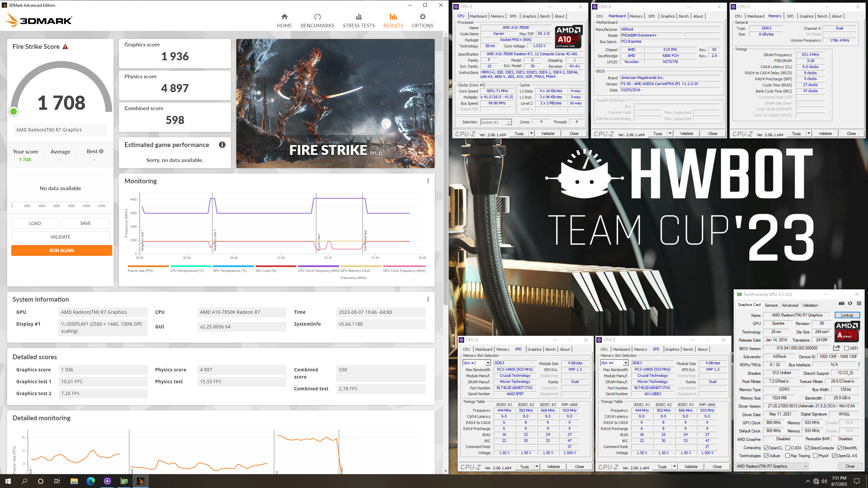868x488 pixels.
Task: Open the Estimated game performance info icon
Action: (222, 145)
